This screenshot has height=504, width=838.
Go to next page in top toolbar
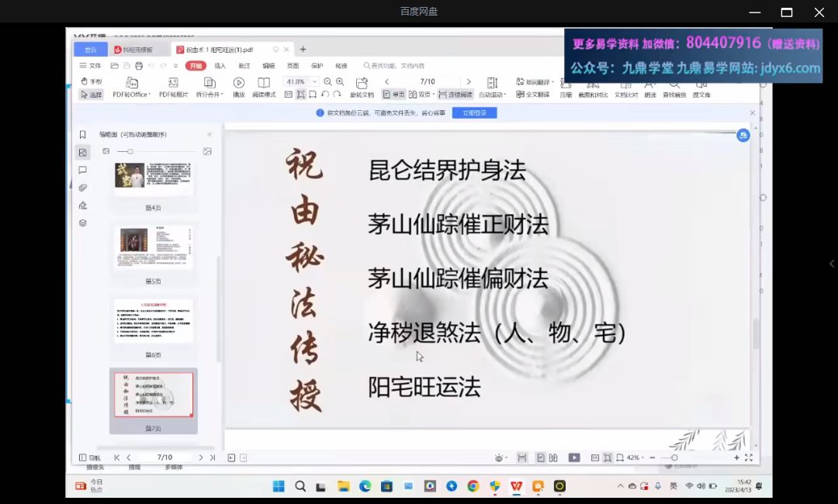pos(469,81)
